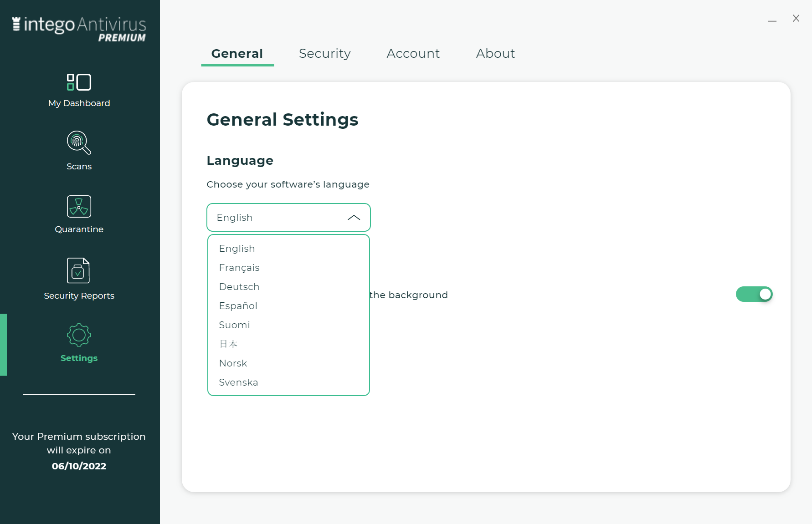
Task: Click the Scans label in sidebar
Action: [79, 167]
